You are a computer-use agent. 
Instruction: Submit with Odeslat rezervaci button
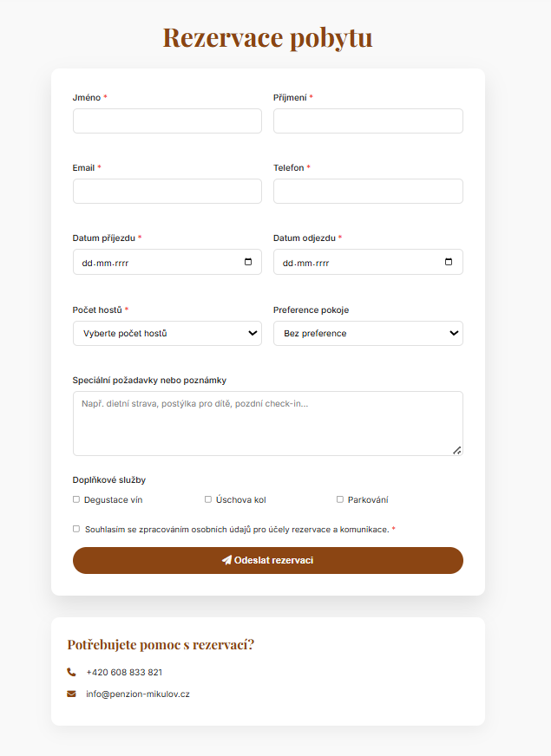click(x=268, y=560)
